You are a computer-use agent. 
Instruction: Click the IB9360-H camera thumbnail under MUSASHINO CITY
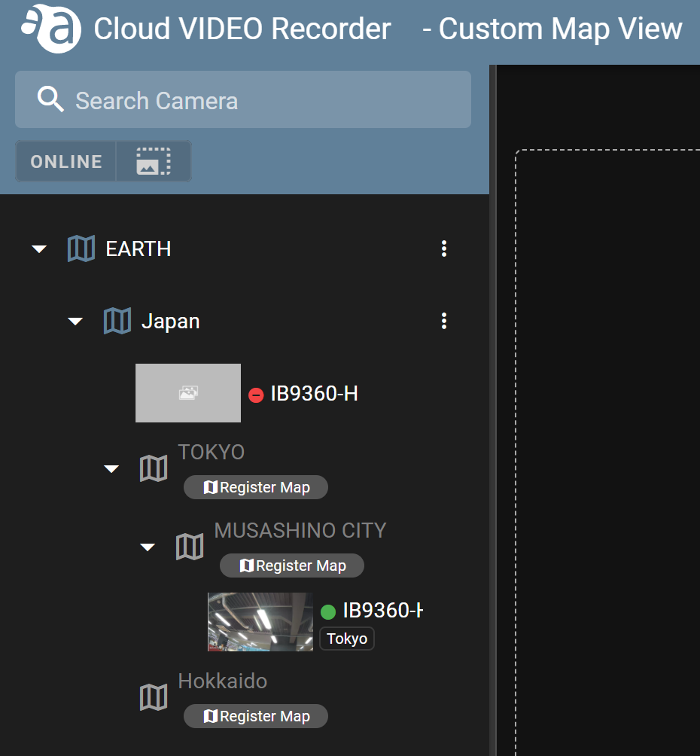click(x=260, y=621)
